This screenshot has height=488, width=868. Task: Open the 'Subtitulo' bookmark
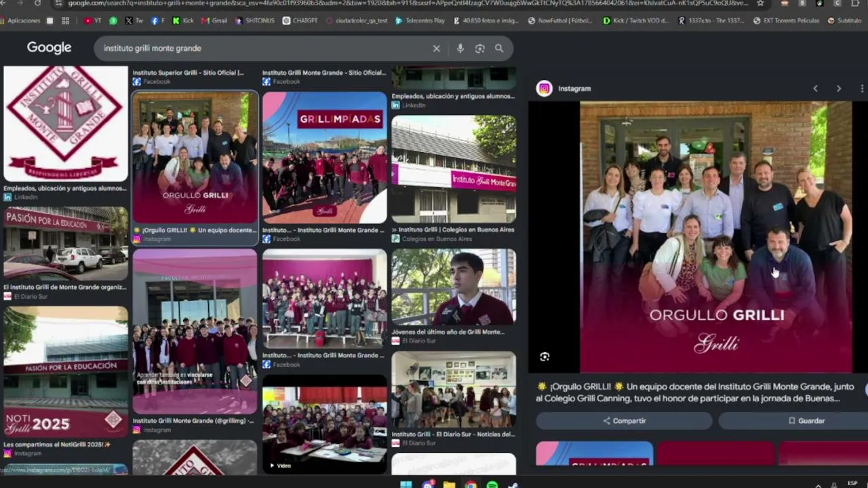844,20
